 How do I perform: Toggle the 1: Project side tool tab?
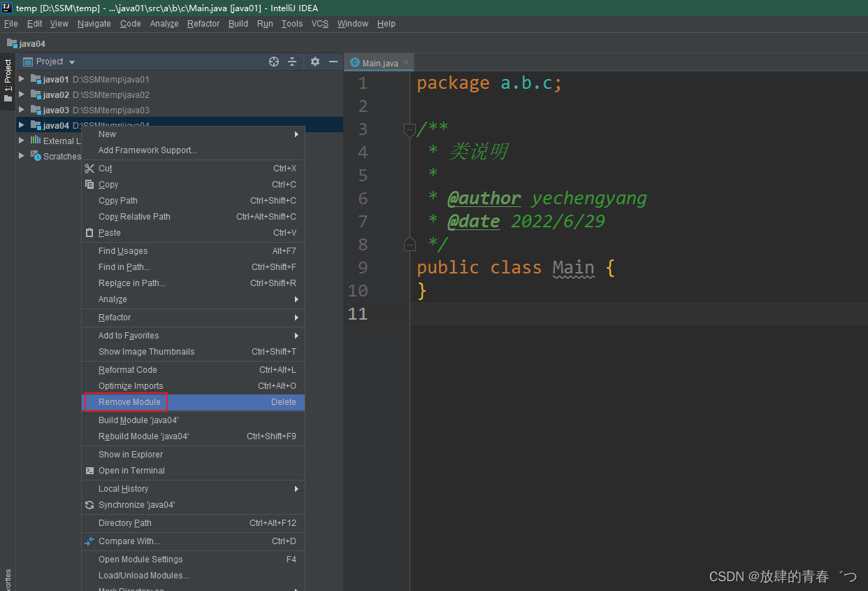pos(8,81)
